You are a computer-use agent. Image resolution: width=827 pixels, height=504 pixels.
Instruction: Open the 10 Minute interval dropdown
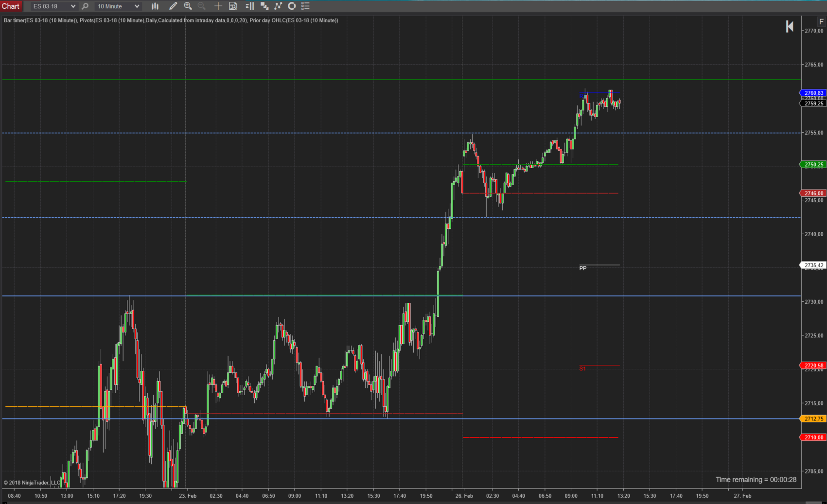[118, 6]
